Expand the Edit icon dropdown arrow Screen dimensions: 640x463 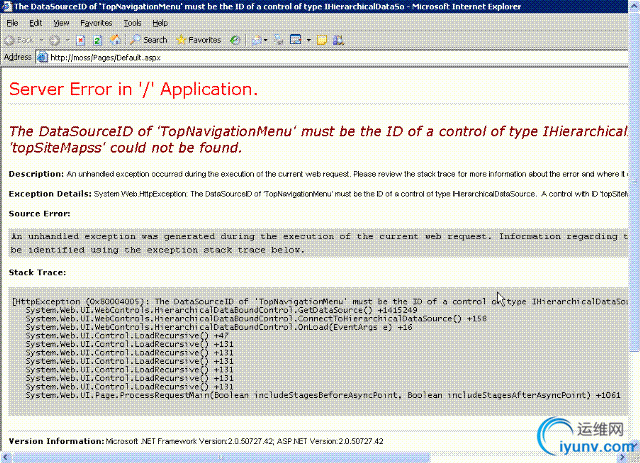(309, 40)
